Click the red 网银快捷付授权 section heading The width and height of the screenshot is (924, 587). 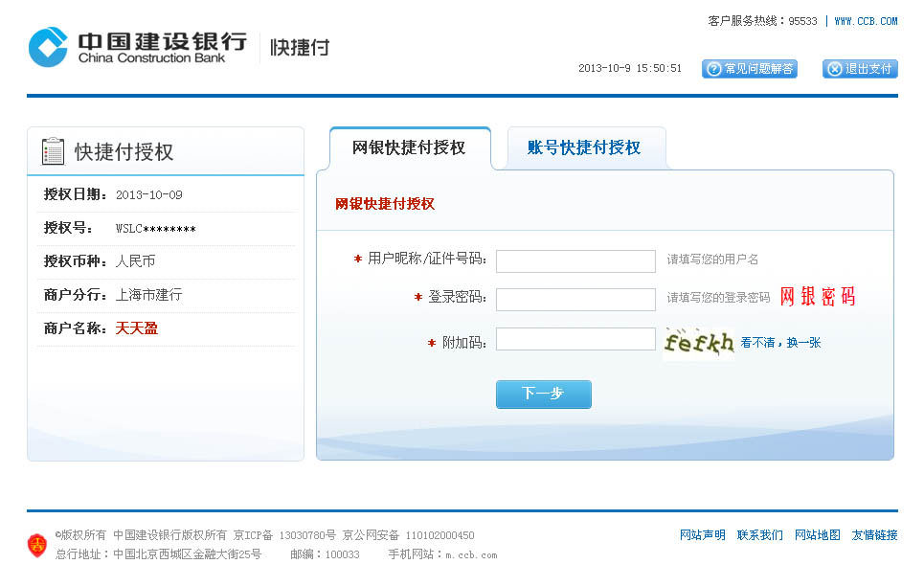385,204
